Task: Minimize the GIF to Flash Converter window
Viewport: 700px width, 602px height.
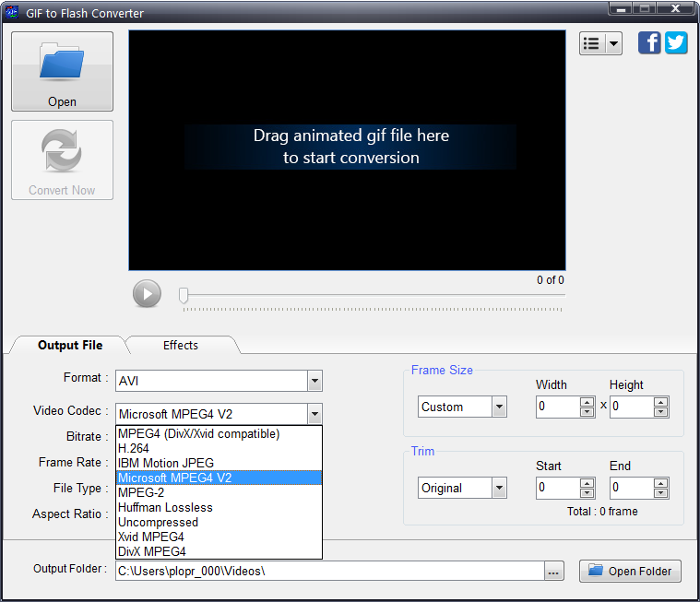Action: tap(621, 8)
